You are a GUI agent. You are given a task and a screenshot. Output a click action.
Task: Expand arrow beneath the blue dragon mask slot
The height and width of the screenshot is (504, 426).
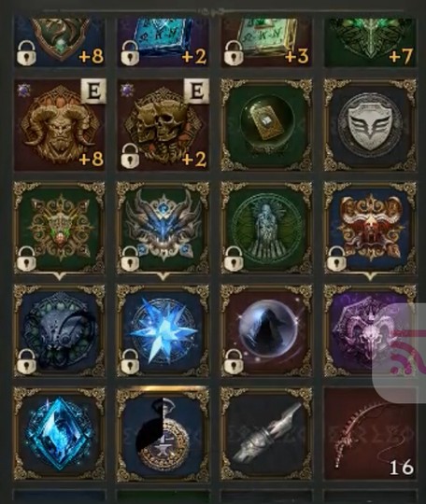(163, 276)
